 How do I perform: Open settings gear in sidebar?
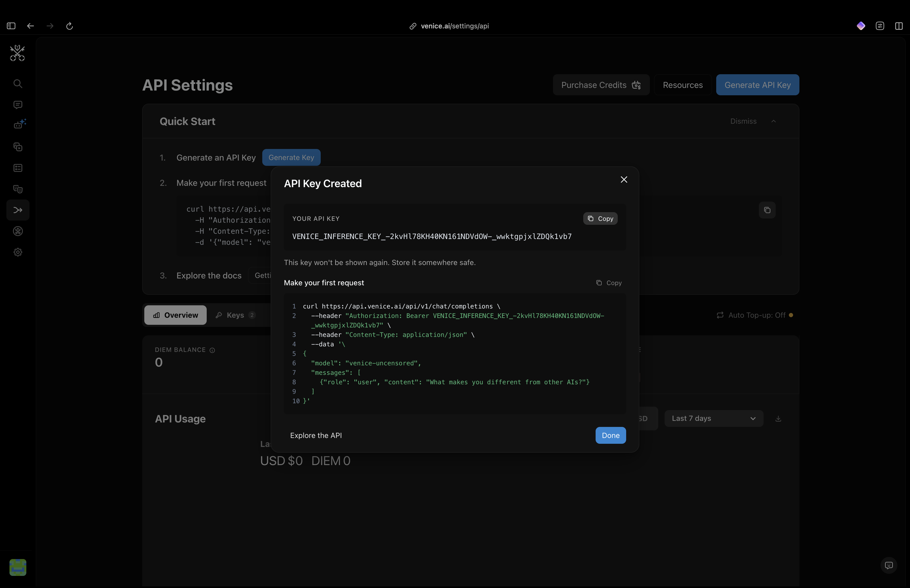[x=18, y=252]
